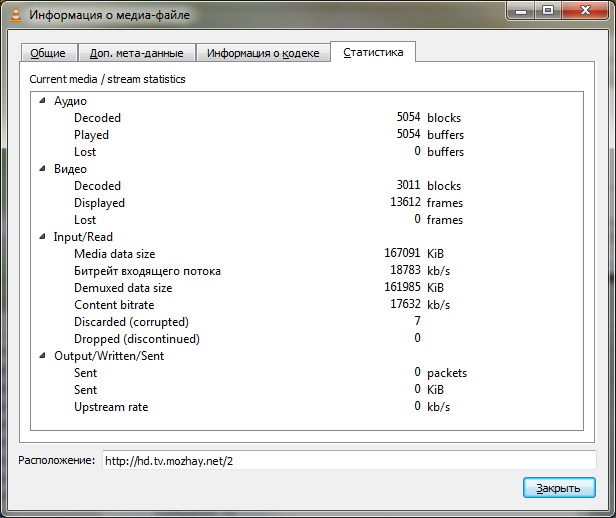Select the Статистика tab
Screen dimensions: 616x518
click(x=373, y=52)
